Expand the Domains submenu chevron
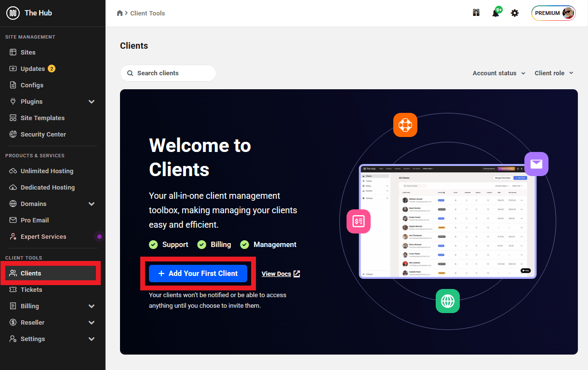588x370 pixels. [92, 204]
